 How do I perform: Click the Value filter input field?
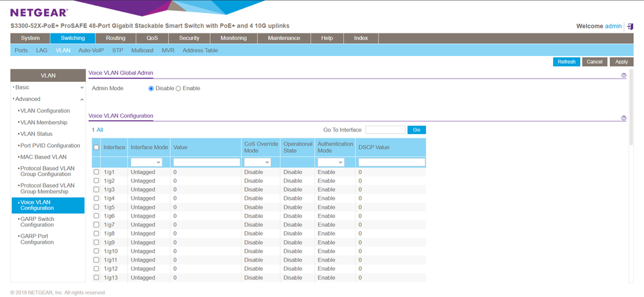coord(206,162)
